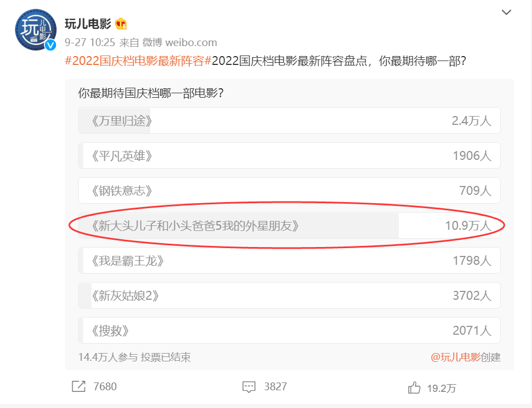This screenshot has height=408, width=532.
Task: Click the 玩儿电影 profile avatar
Action: (36, 29)
